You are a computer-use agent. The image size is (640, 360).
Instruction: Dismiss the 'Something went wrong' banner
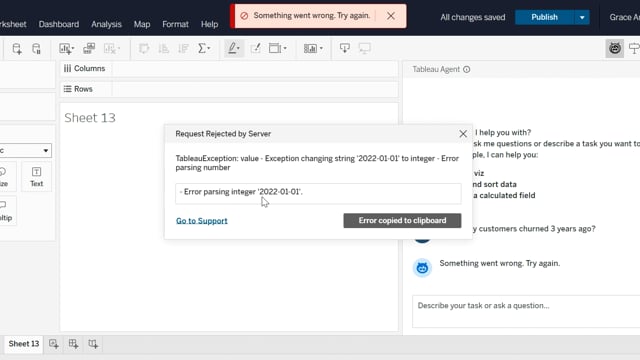[391, 16]
